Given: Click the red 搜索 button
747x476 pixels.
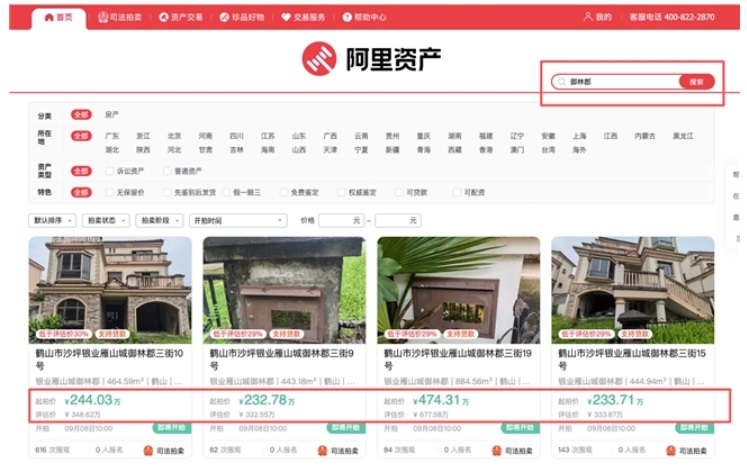Looking at the screenshot, I should (697, 82).
